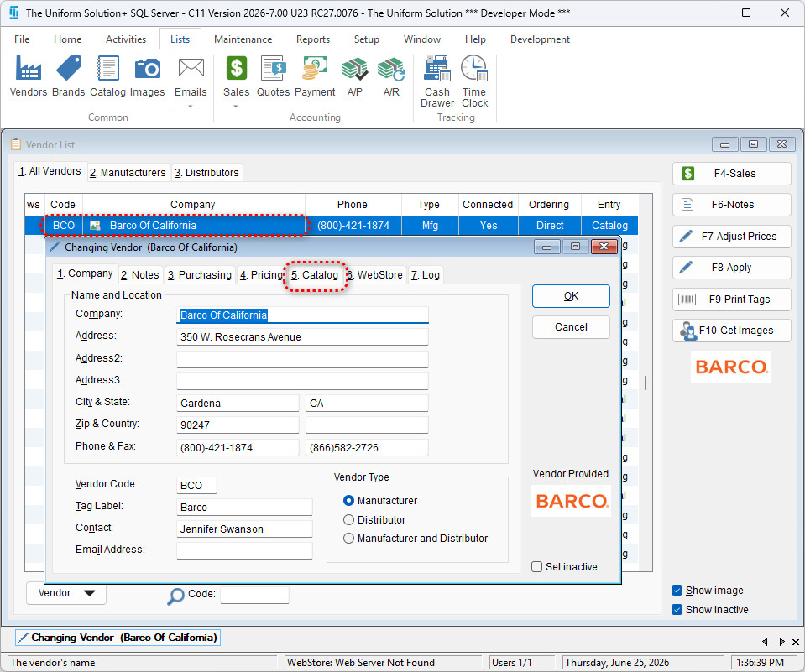
Task: Click the Company name input field
Action: 302,315
